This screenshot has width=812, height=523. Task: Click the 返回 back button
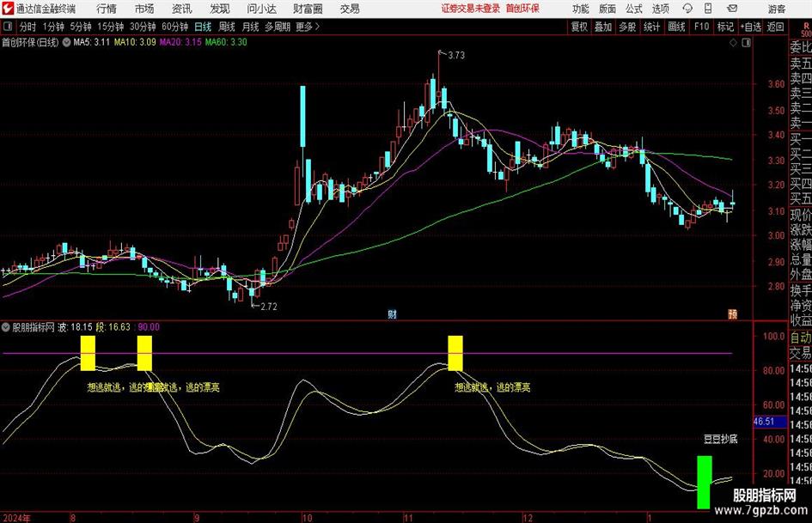pos(775,27)
